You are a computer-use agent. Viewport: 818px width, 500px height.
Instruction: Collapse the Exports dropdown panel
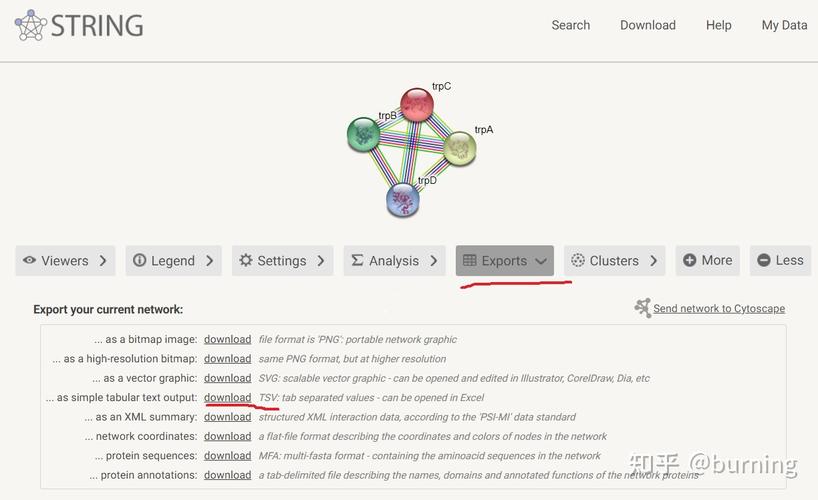504,261
